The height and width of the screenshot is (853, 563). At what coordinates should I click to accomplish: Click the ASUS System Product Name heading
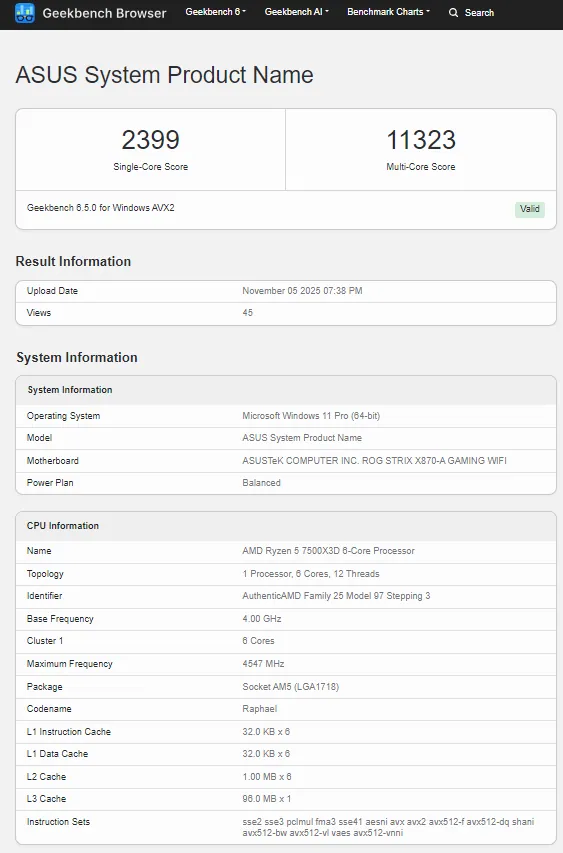164,75
